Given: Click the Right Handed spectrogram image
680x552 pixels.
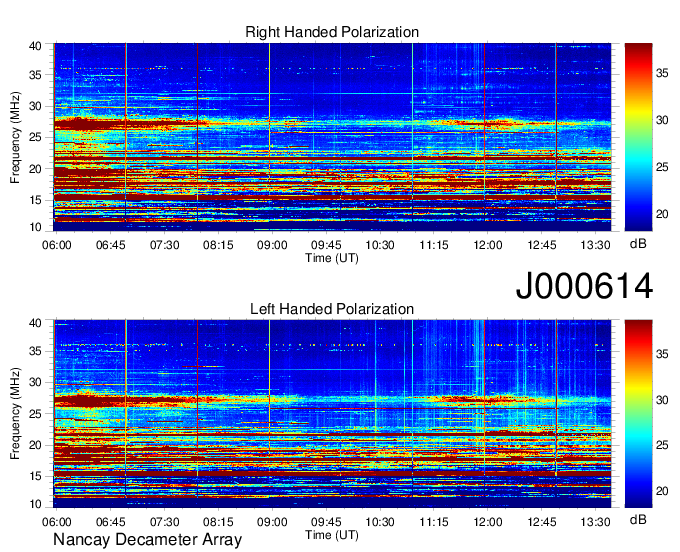Looking at the screenshot, I should point(332,137).
